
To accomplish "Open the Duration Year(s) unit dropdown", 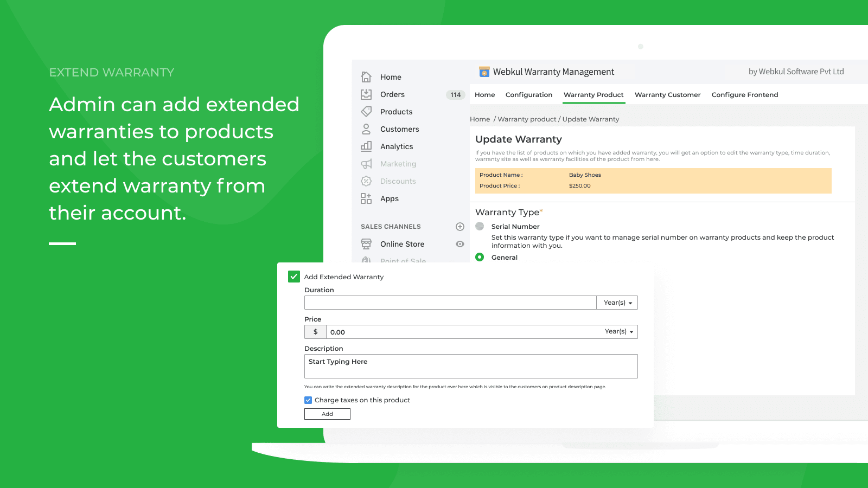I will click(617, 303).
